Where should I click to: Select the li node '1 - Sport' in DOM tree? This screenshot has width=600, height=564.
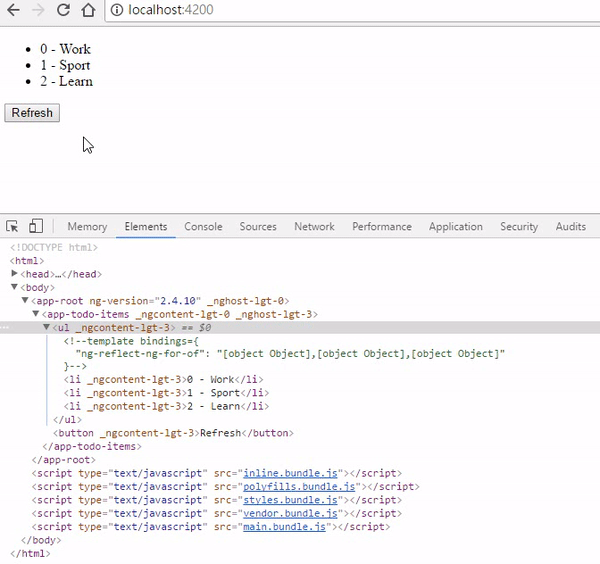click(x=166, y=393)
